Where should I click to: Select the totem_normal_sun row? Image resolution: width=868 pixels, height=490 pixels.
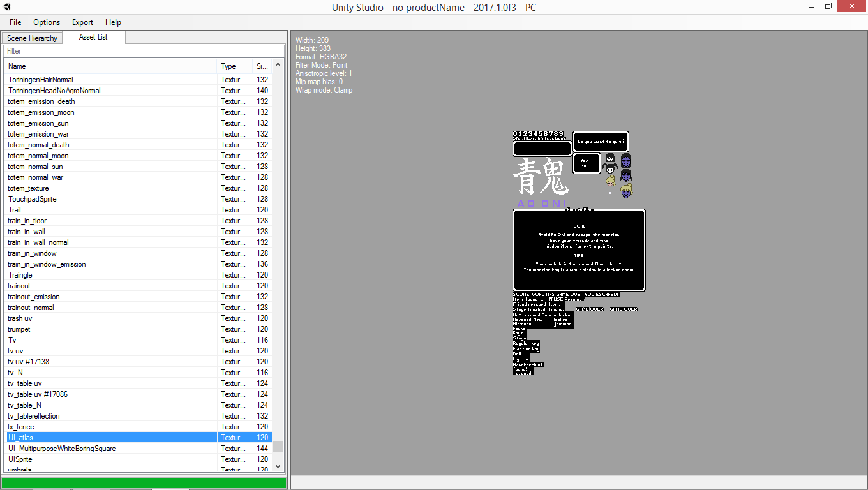[138, 167]
